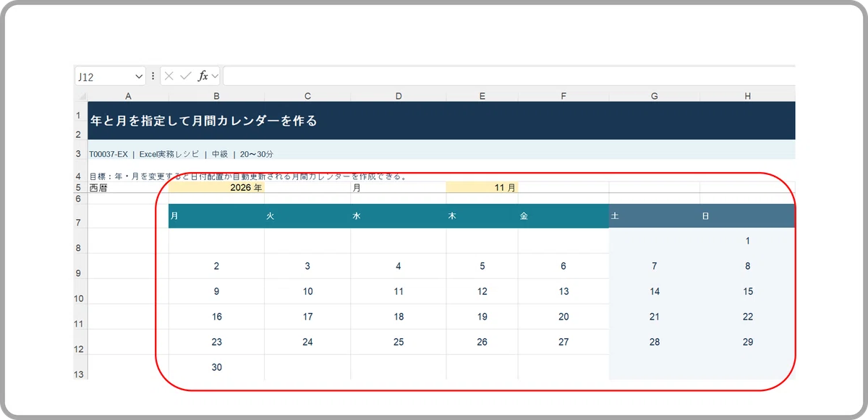Click the 土 weekday header cell
Screen dimensions: 868x420
coord(655,216)
